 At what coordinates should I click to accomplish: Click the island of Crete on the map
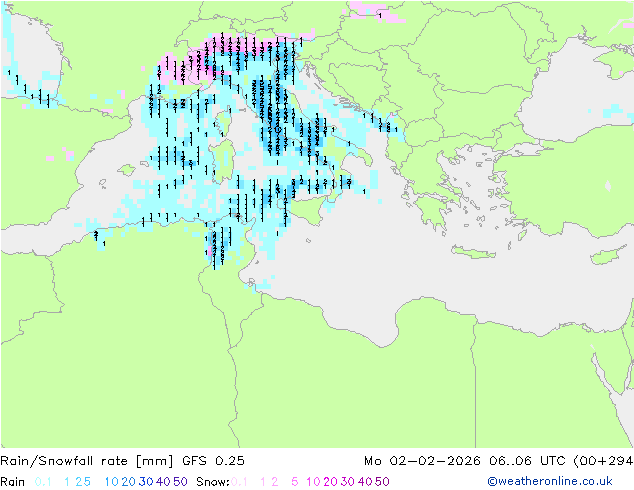pos(474,252)
